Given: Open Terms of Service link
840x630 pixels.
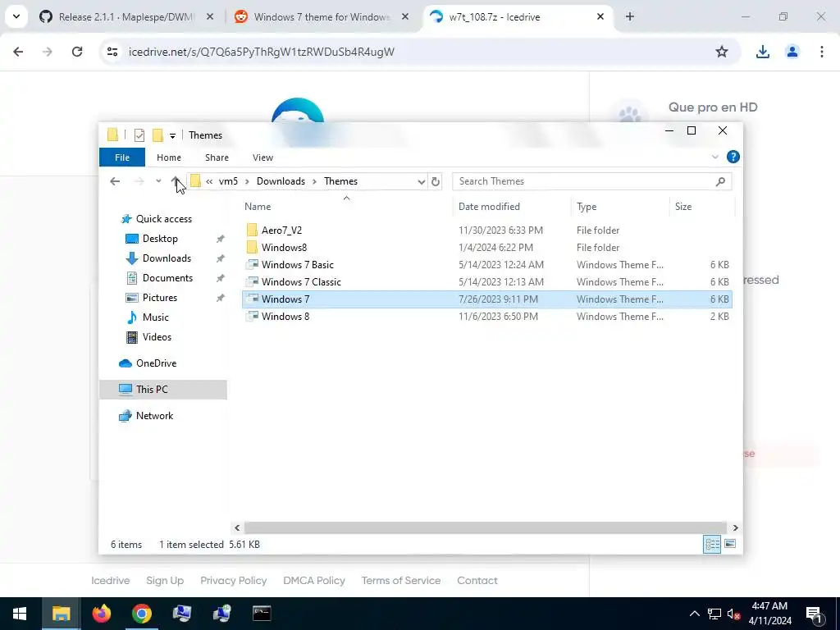Looking at the screenshot, I should 400,581.
